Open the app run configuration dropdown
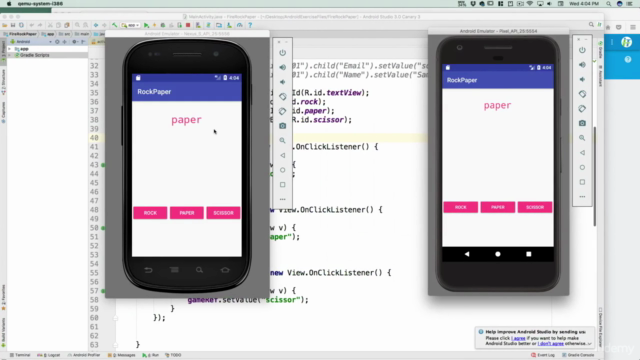Viewport: 640px width, 360px height. (x=131, y=25)
